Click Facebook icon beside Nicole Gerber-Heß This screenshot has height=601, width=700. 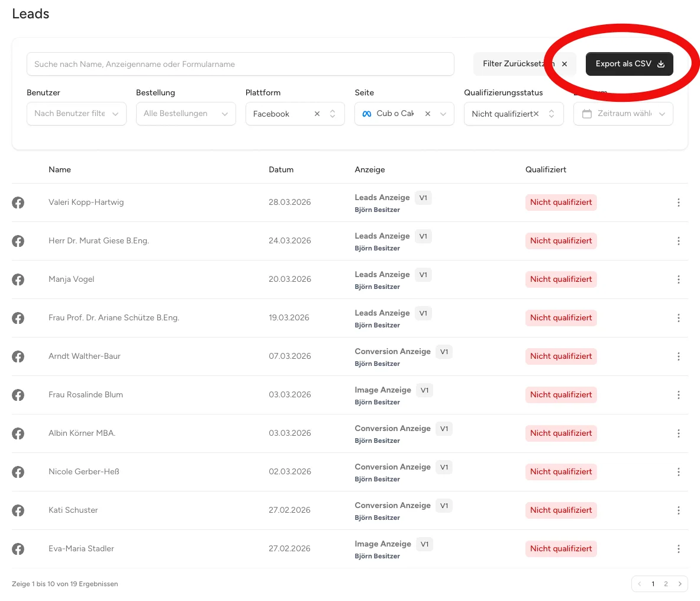pos(18,472)
